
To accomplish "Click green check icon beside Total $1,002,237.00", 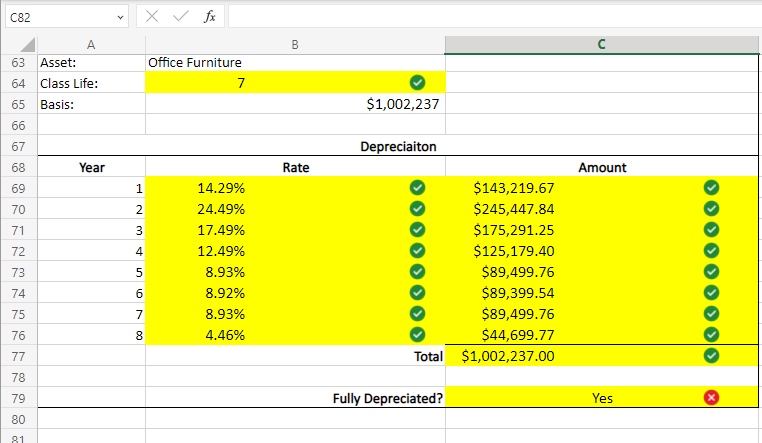I will pyautogui.click(x=711, y=356).
